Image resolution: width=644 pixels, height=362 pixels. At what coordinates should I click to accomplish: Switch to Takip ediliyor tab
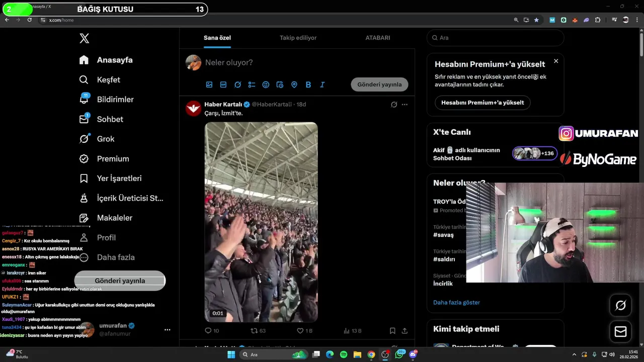coord(298,38)
